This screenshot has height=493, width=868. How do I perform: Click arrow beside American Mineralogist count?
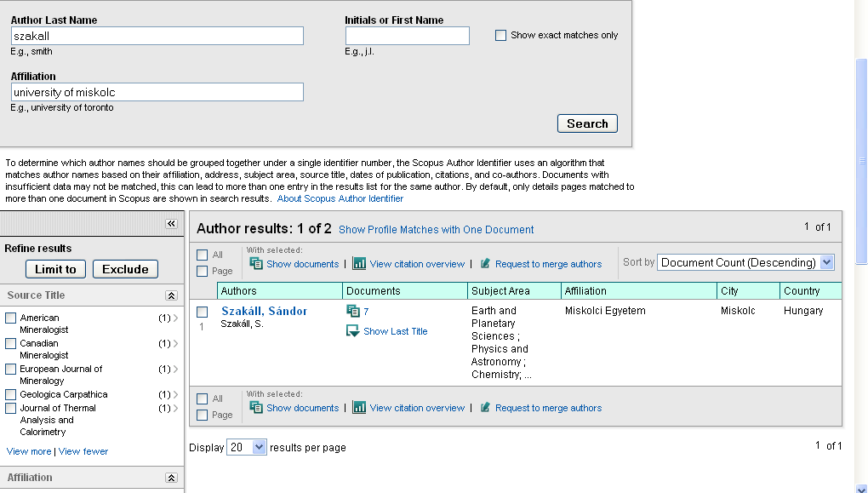(175, 318)
